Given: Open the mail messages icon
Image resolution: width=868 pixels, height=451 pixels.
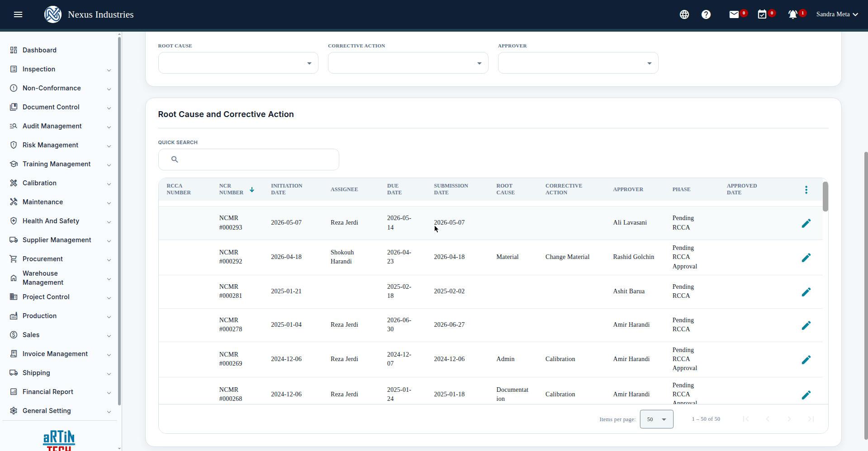Looking at the screenshot, I should pos(734,14).
